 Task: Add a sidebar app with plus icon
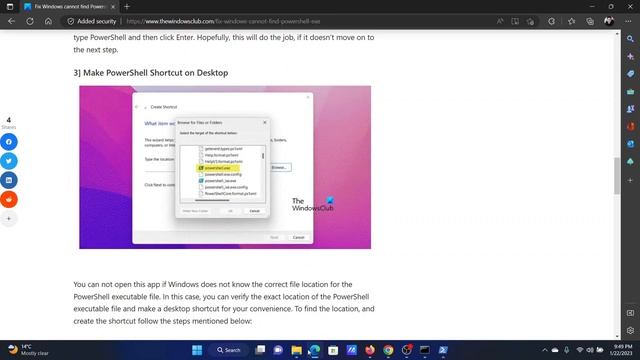pos(630,180)
